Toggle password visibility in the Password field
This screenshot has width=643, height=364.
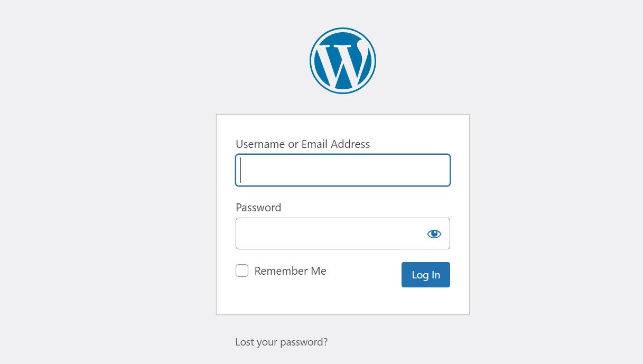click(434, 234)
